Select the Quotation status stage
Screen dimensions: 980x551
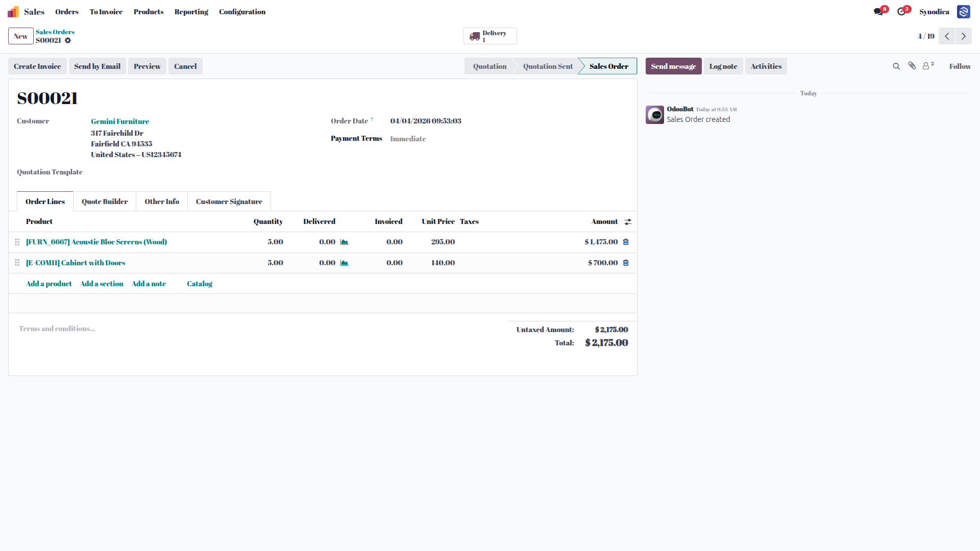490,66
